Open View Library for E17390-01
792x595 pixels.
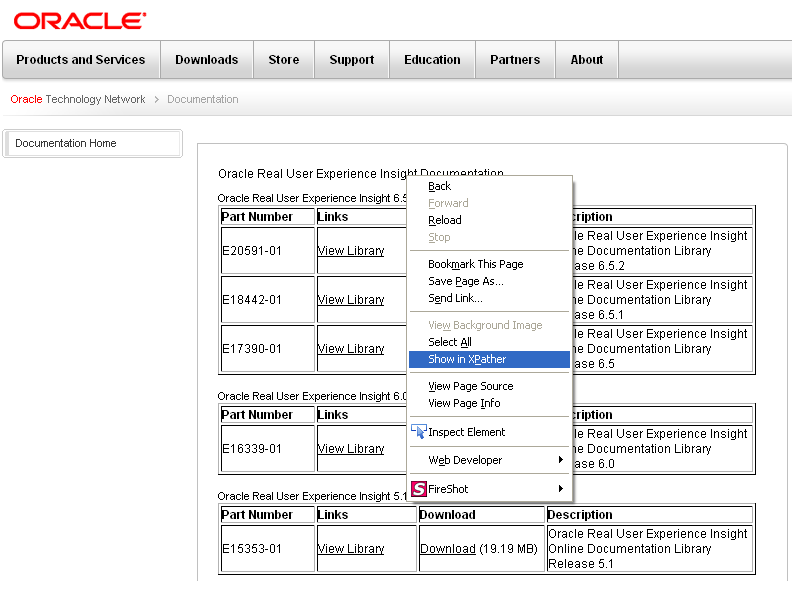(351, 349)
